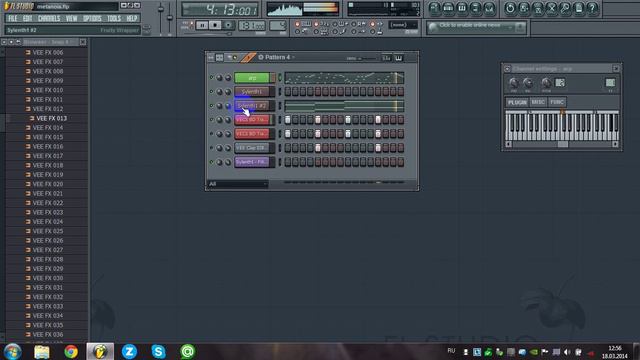Viewport: 640px width, 360px height.
Task: Click the pattern number display
Action: tap(278, 26)
